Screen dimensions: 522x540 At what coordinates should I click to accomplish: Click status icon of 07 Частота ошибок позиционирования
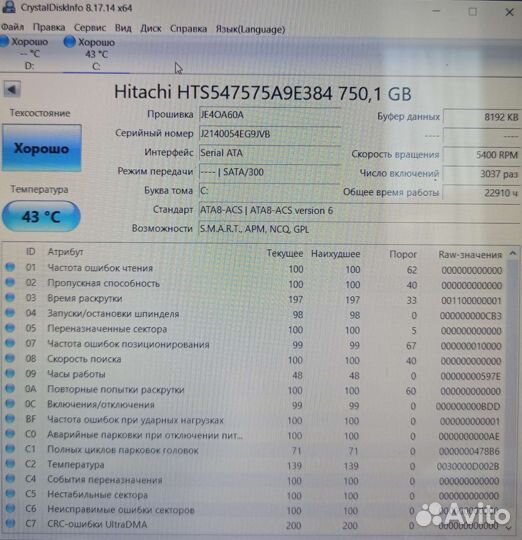pos(10,343)
